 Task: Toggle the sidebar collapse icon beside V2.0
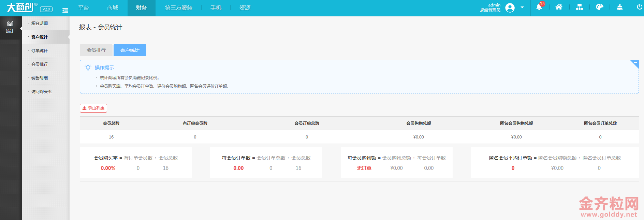coord(65,10)
